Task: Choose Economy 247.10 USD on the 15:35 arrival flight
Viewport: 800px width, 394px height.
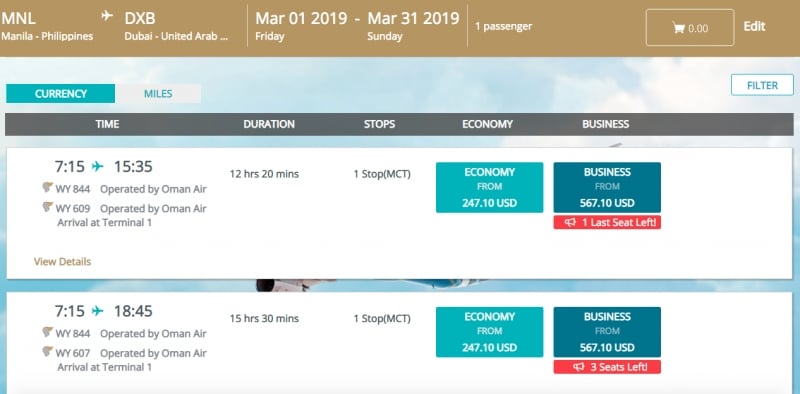Action: coord(489,187)
